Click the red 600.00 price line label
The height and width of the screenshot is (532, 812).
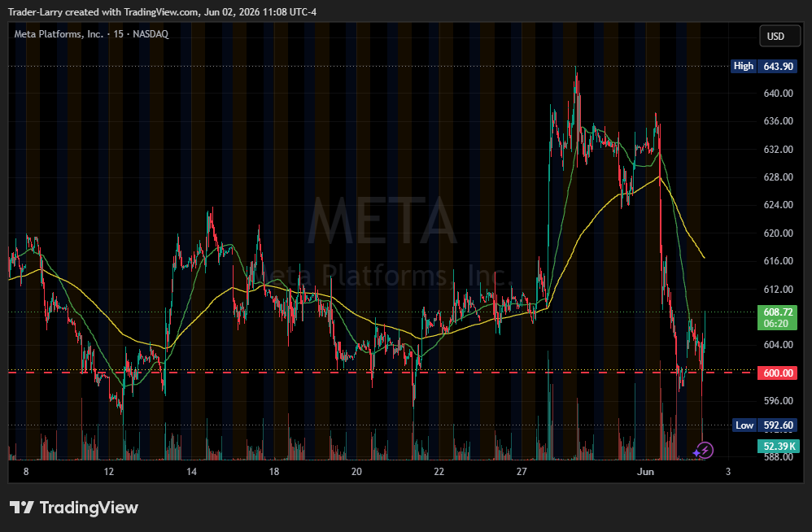pyautogui.click(x=778, y=373)
